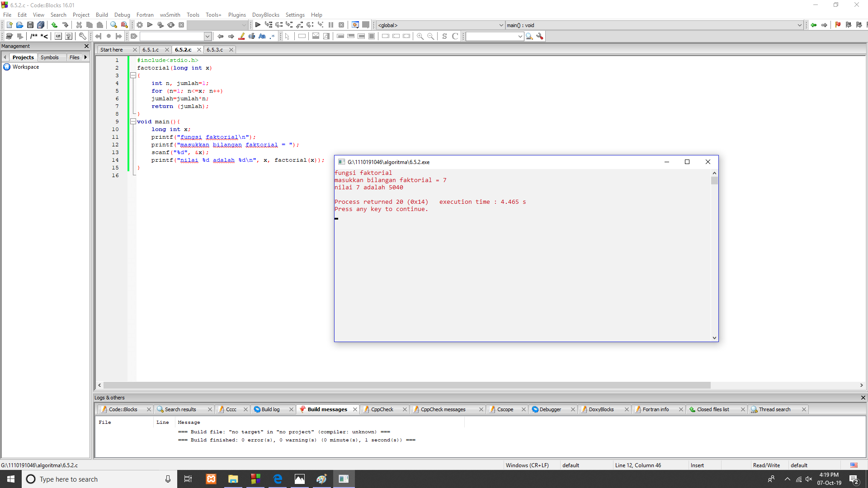This screenshot has height=488, width=868.
Task: Toggle match case Aa search option
Action: [262, 36]
